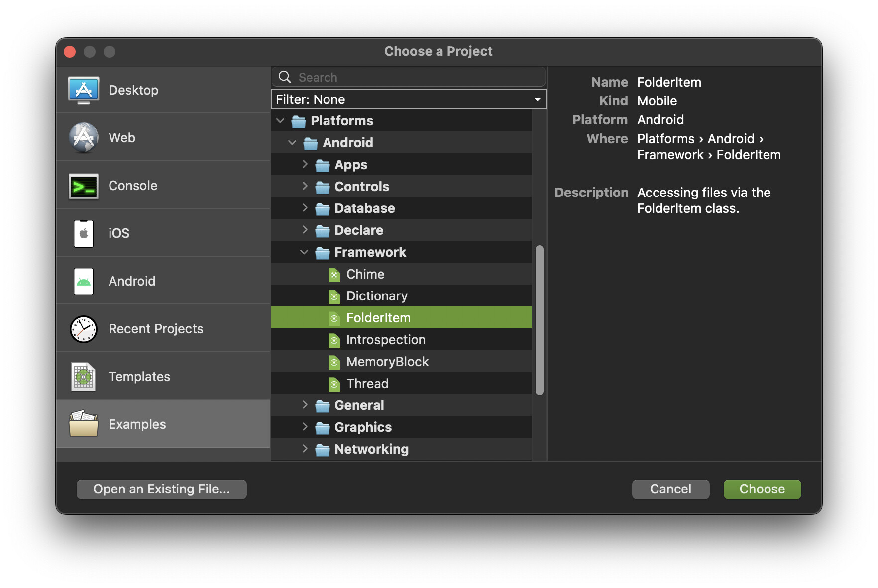The image size is (878, 588).
Task: Click into the Search field
Action: (409, 77)
